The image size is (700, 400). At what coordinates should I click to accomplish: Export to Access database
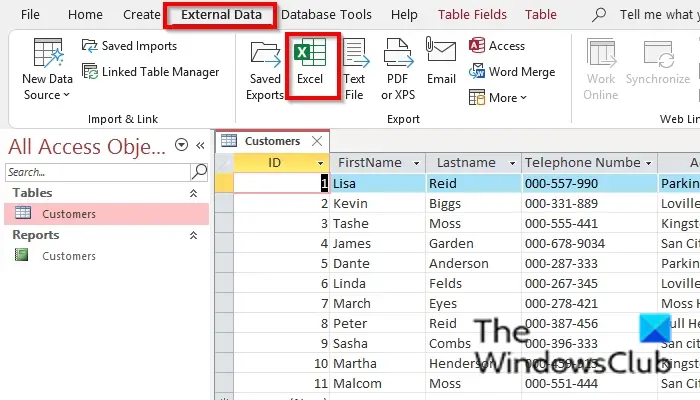(x=497, y=46)
